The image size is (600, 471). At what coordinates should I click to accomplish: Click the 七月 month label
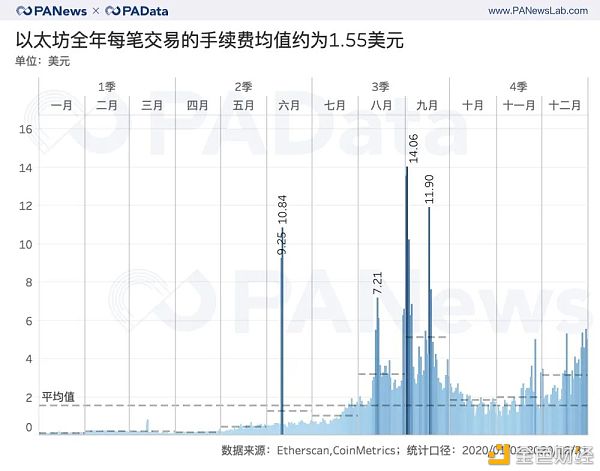tap(335, 105)
